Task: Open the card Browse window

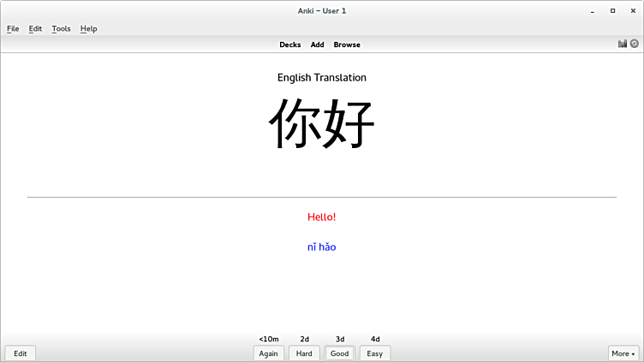Action: (347, 45)
